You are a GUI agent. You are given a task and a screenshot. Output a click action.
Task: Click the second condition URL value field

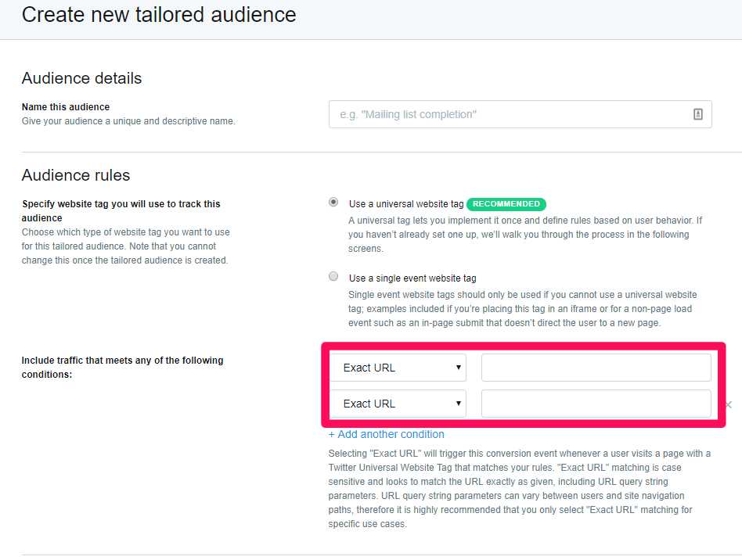(596, 404)
